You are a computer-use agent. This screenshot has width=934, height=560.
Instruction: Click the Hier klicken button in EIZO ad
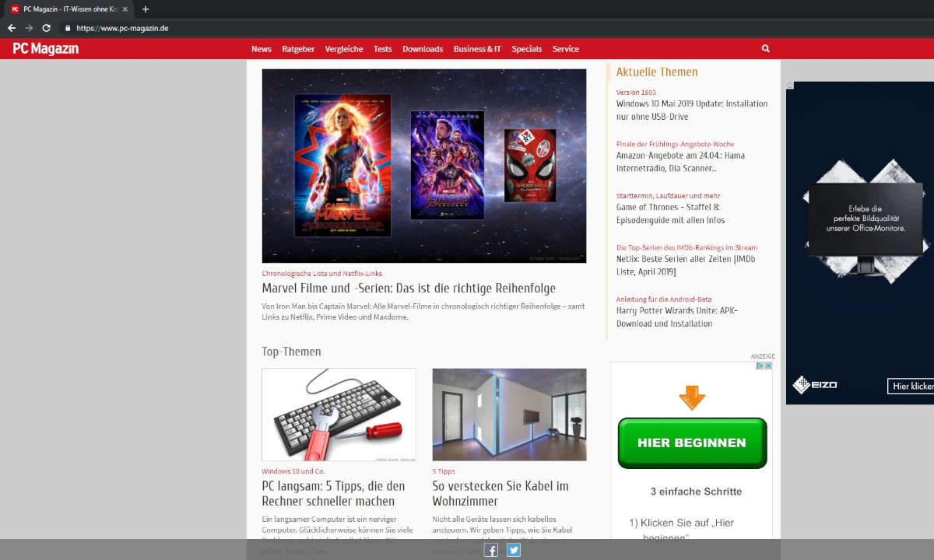(911, 386)
